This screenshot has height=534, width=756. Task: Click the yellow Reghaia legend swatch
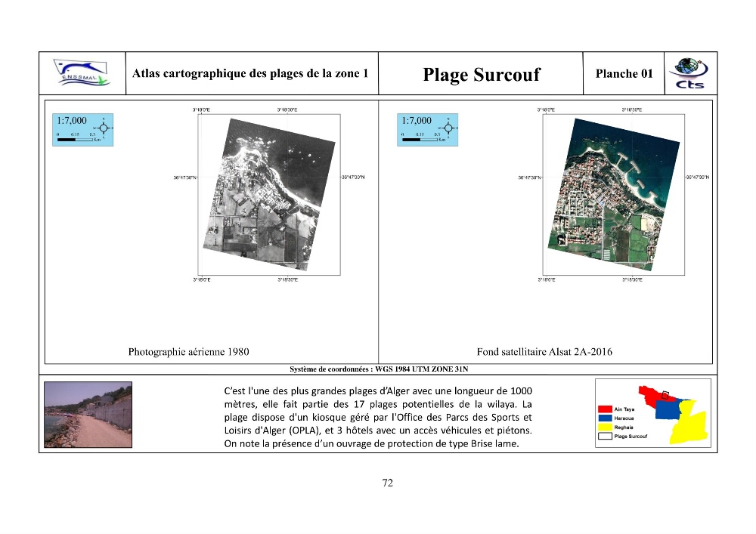605,427
